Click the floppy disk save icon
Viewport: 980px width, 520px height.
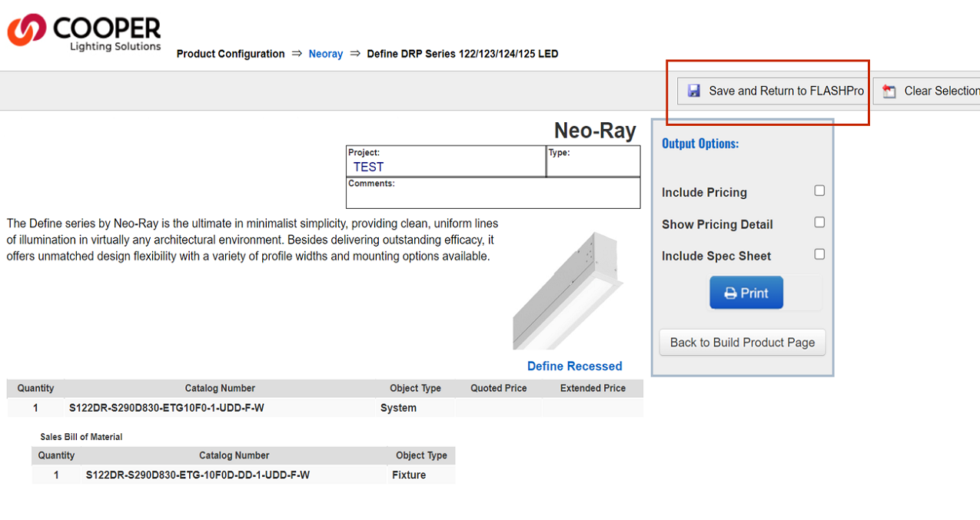(x=693, y=91)
